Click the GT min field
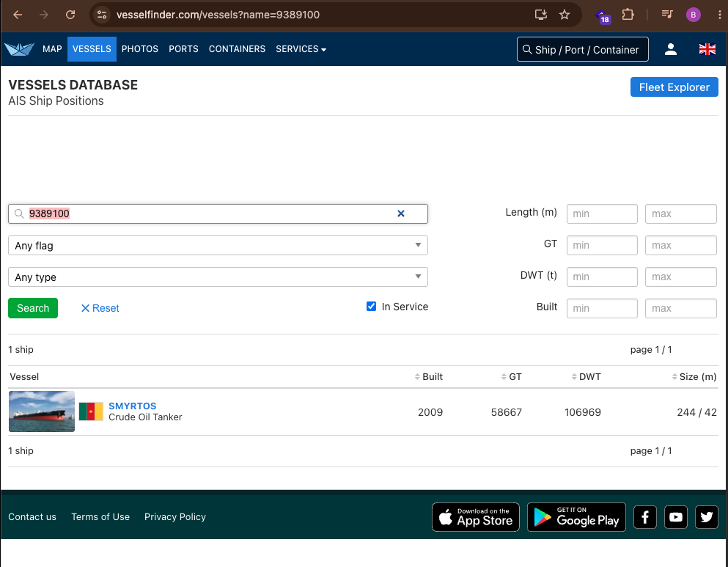The image size is (728, 567). click(x=602, y=245)
